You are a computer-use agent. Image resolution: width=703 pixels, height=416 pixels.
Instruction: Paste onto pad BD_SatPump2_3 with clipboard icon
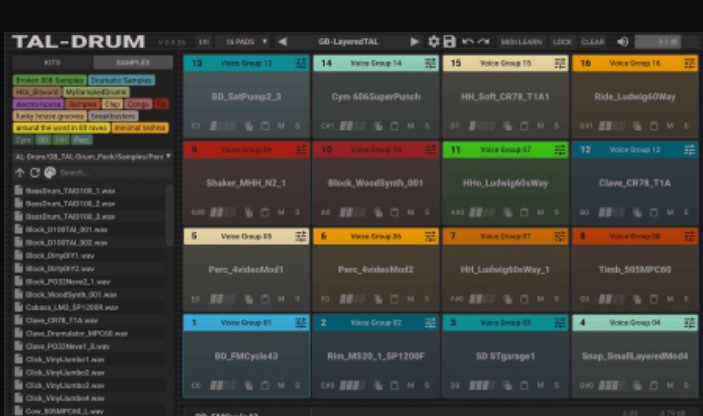click(x=265, y=126)
